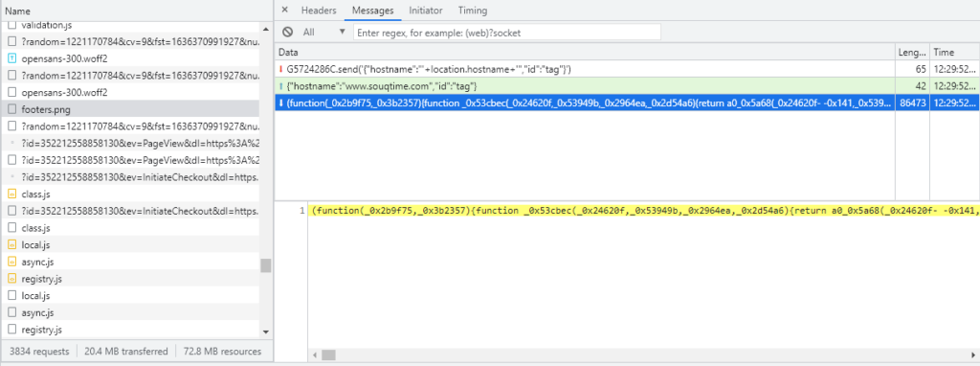Close the request details pane with X
The height and width of the screenshot is (366, 980).
(x=284, y=10)
